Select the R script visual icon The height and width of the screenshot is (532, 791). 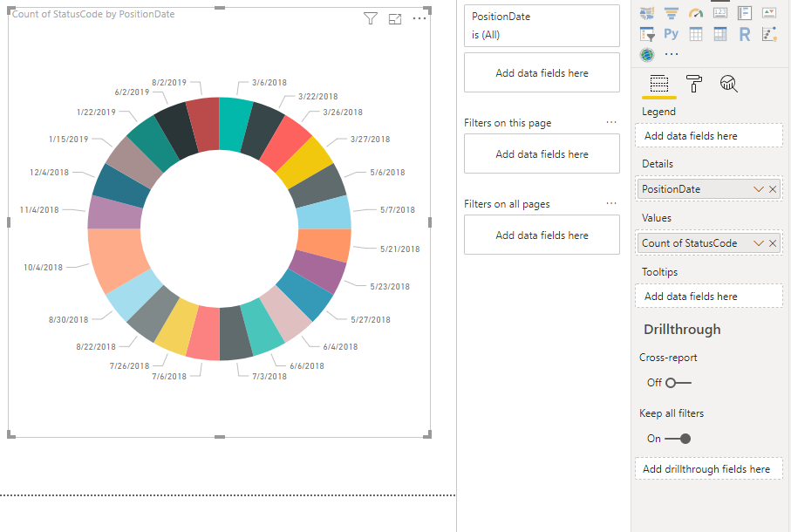coord(745,34)
